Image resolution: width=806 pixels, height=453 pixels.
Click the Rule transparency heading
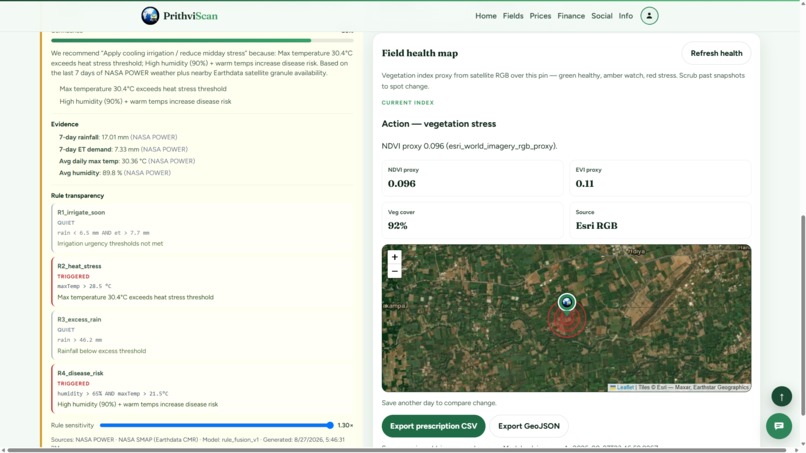click(x=77, y=195)
